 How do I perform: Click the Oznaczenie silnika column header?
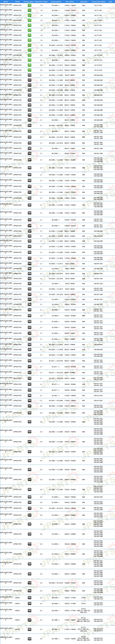pos(98,1)
